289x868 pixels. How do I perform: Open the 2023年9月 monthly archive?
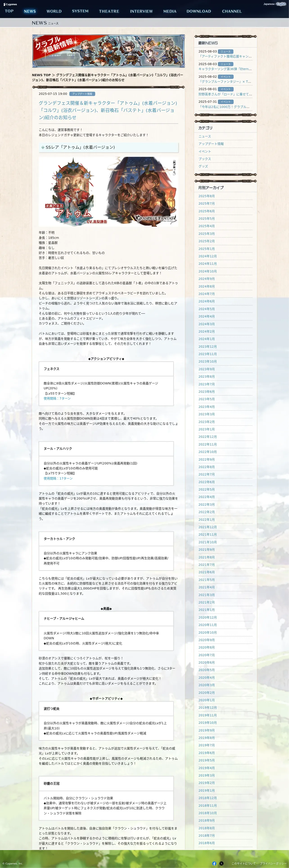tap(206, 369)
